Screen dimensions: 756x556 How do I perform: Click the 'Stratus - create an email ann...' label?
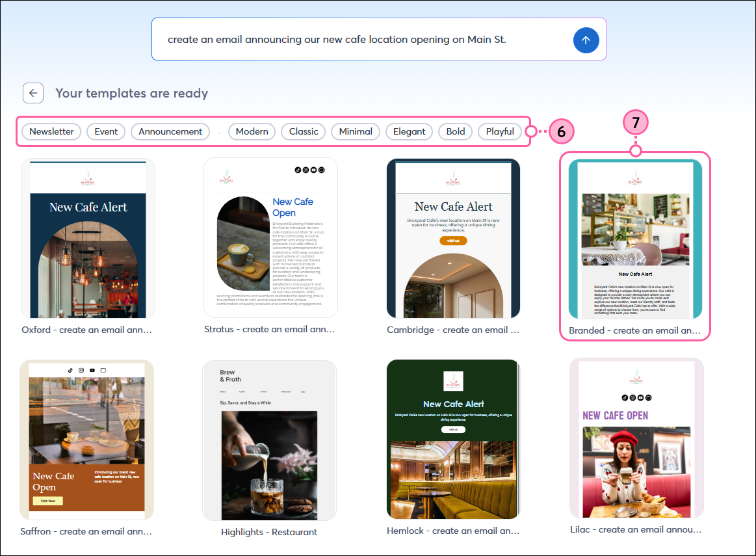point(269,329)
